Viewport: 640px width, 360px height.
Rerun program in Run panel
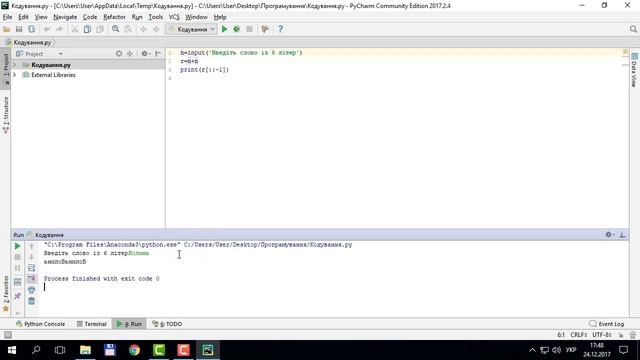point(18,246)
